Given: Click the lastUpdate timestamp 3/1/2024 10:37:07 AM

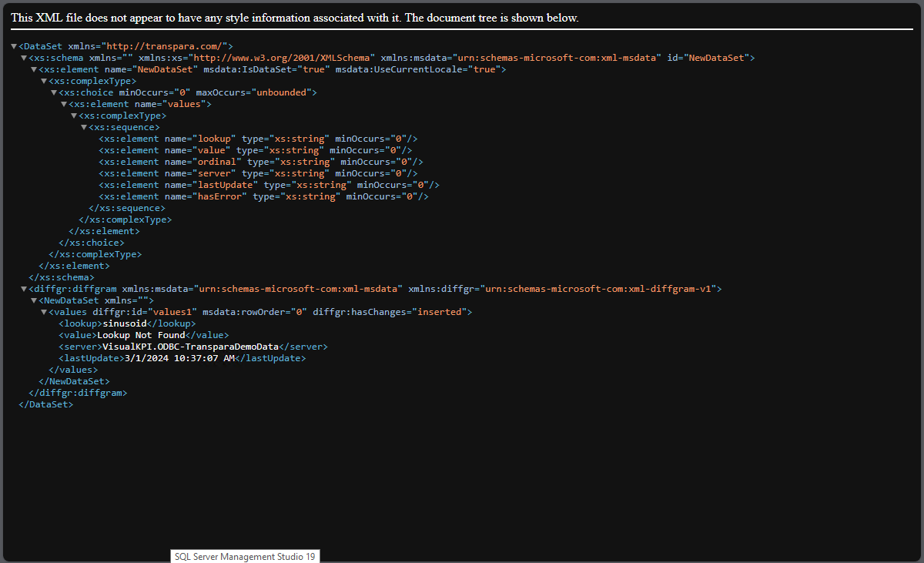Looking at the screenshot, I should (179, 358).
